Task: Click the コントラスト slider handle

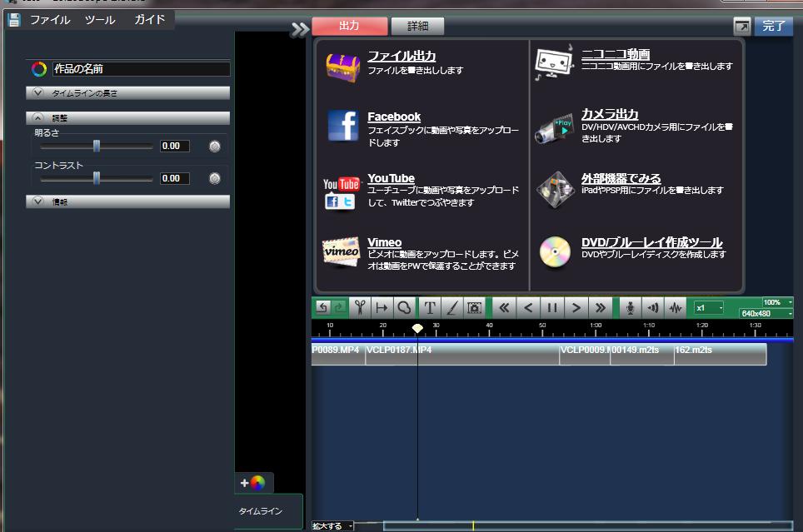Action: (x=97, y=178)
